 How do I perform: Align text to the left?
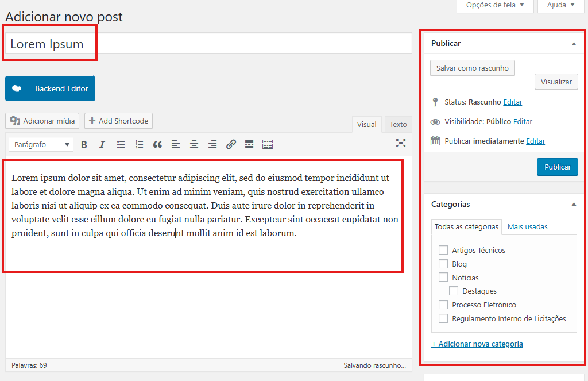pyautogui.click(x=176, y=144)
